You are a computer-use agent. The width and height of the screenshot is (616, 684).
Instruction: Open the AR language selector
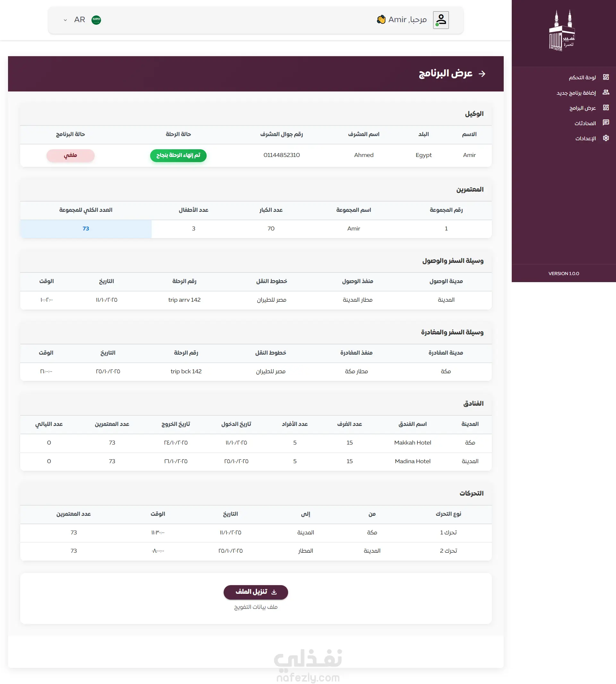pos(80,20)
